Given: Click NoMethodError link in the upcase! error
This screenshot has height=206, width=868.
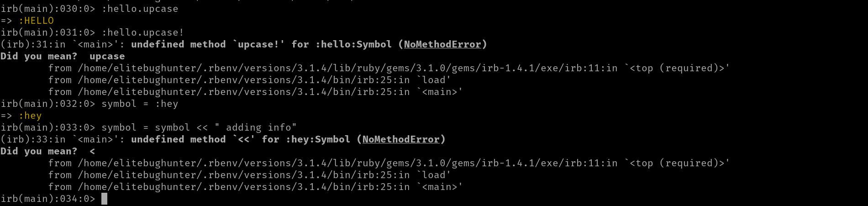Looking at the screenshot, I should click(442, 44).
